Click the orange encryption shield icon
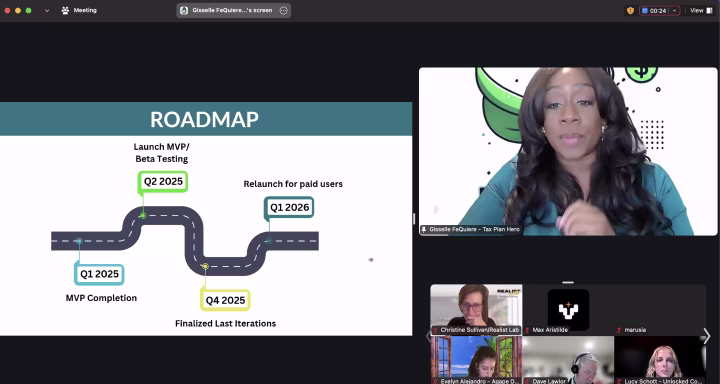Image resolution: width=720 pixels, height=384 pixels. coord(630,10)
